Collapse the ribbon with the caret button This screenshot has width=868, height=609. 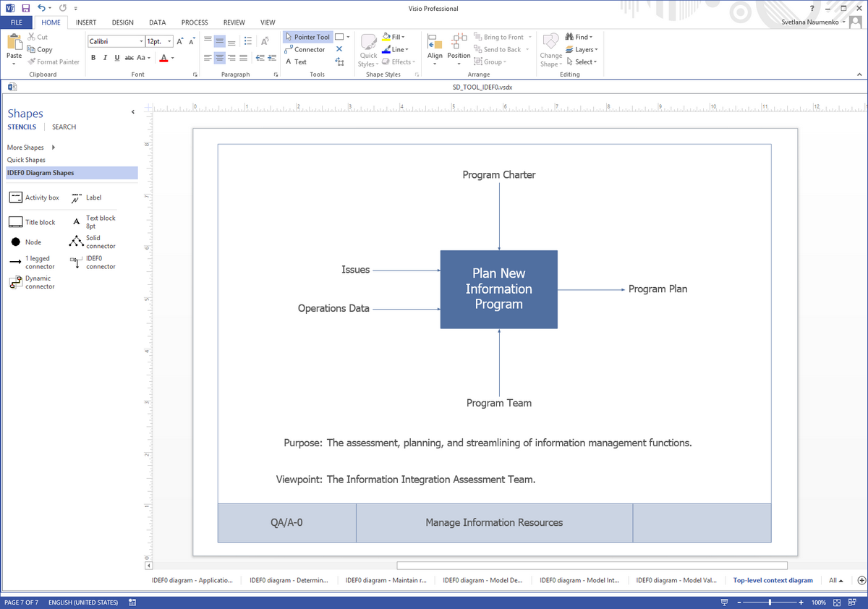859,74
